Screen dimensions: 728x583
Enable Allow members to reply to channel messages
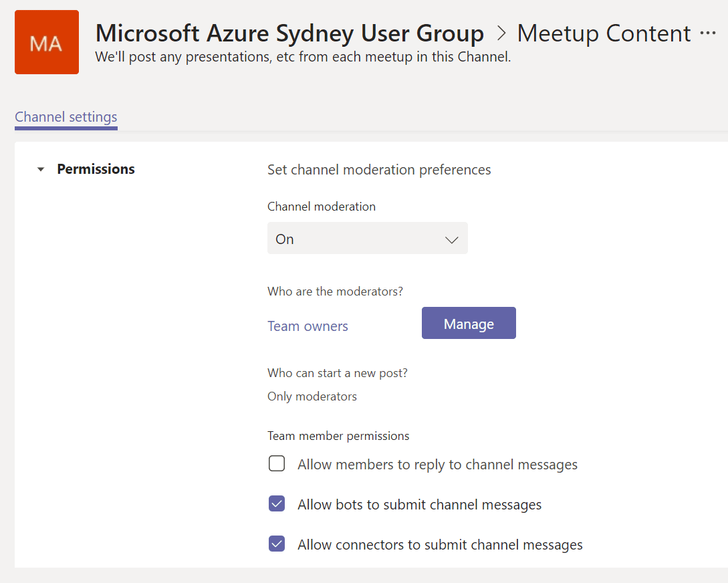click(x=277, y=463)
